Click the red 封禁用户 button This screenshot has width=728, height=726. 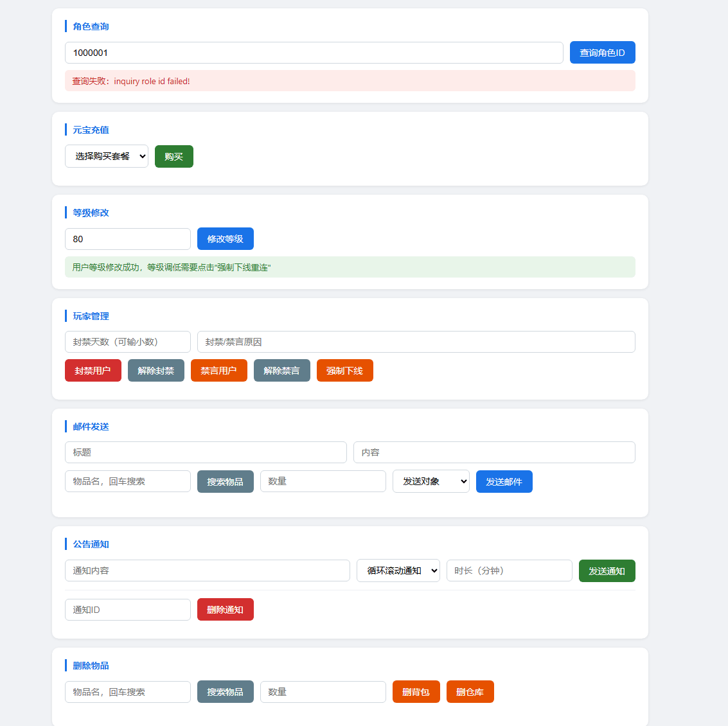tap(93, 371)
